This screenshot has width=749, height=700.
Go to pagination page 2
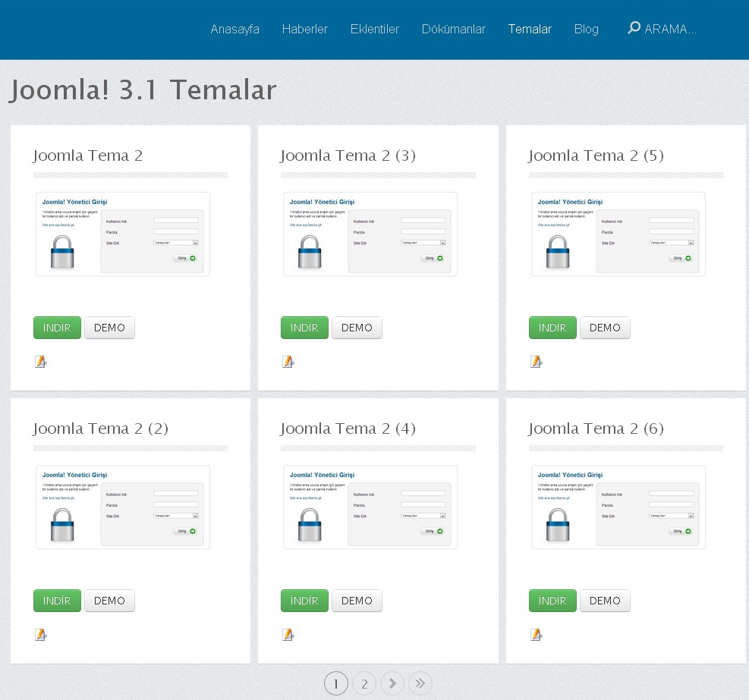(x=364, y=683)
